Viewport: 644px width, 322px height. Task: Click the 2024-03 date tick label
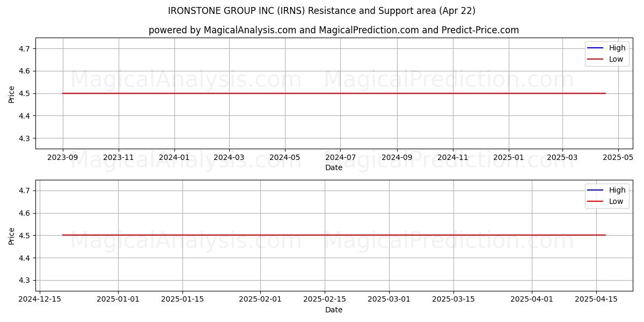tap(229, 158)
